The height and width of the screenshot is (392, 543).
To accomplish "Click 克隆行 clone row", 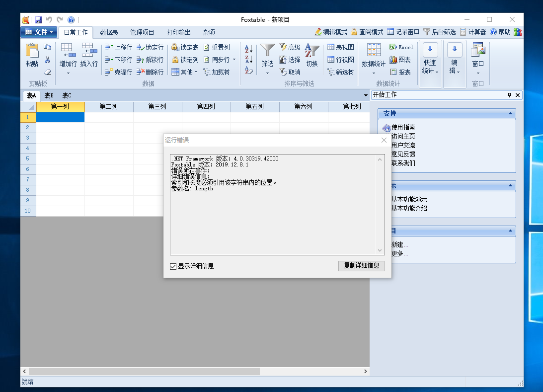I will click(118, 72).
